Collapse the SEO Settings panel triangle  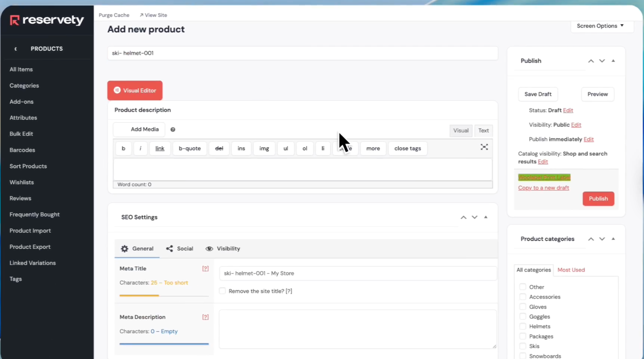[485, 217]
